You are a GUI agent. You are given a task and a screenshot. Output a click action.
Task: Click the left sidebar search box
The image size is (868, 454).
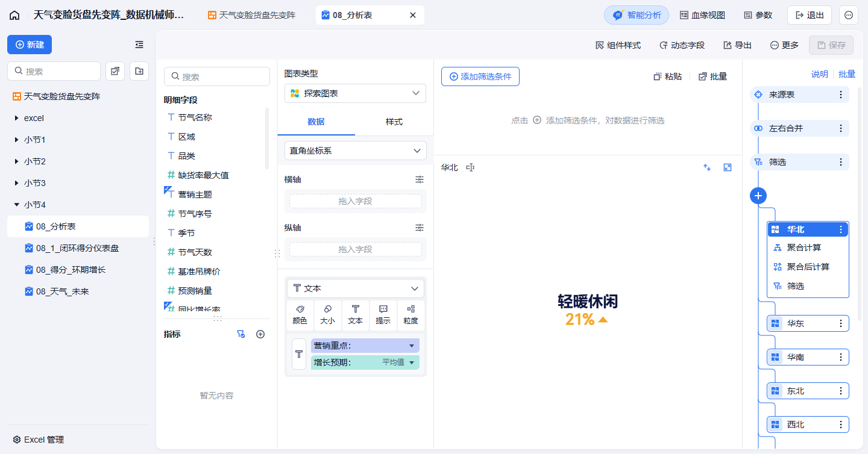tap(54, 71)
